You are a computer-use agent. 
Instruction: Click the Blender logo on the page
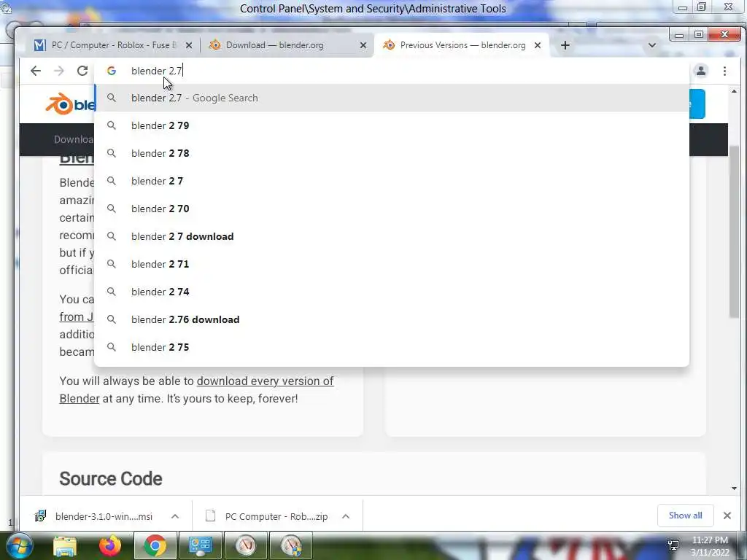pyautogui.click(x=70, y=104)
